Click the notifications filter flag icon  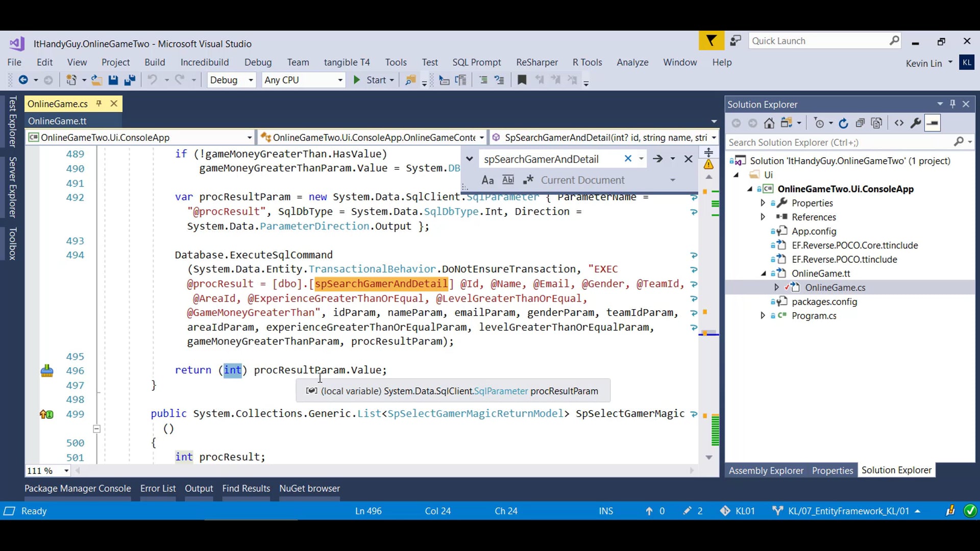(x=711, y=41)
